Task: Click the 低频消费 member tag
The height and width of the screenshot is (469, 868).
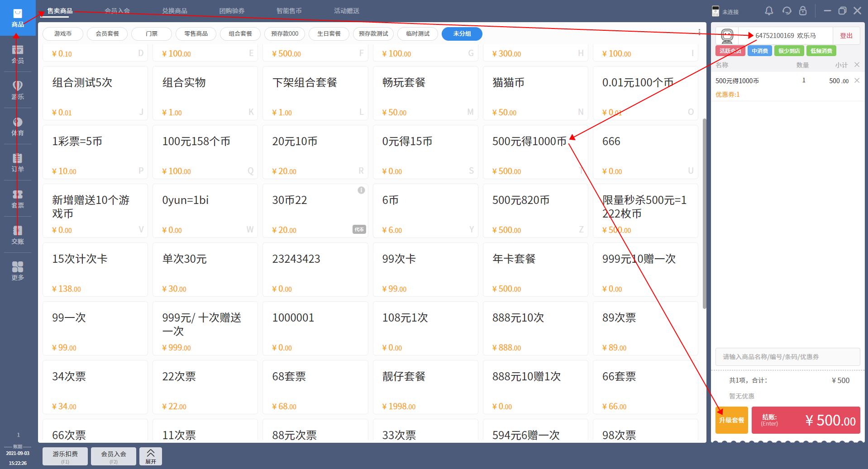Action: click(821, 51)
